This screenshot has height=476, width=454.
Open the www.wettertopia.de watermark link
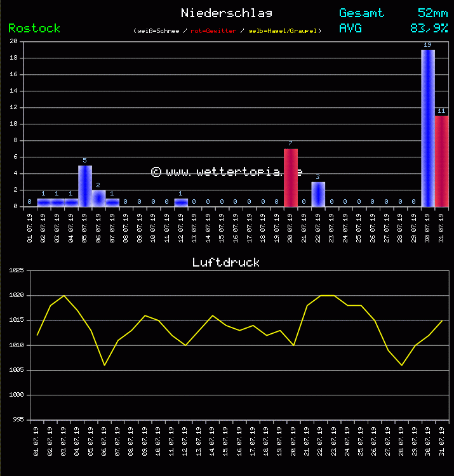pyautogui.click(x=227, y=172)
